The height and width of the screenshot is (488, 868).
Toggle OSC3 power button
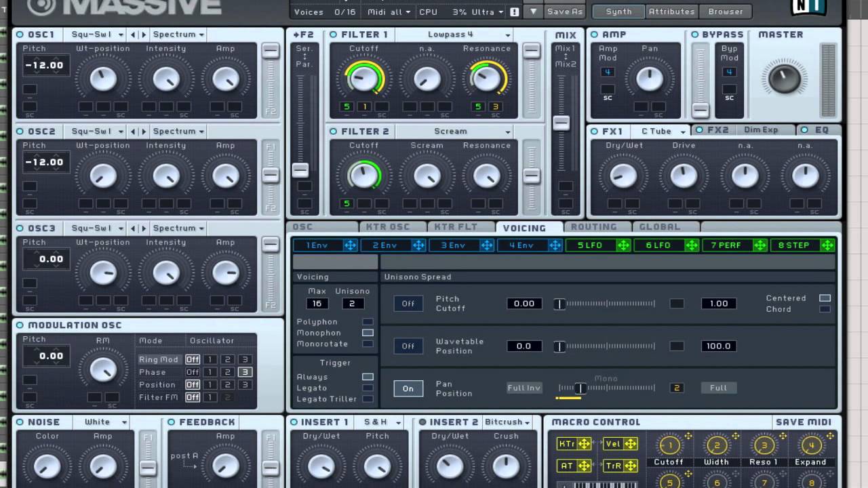[x=20, y=228]
